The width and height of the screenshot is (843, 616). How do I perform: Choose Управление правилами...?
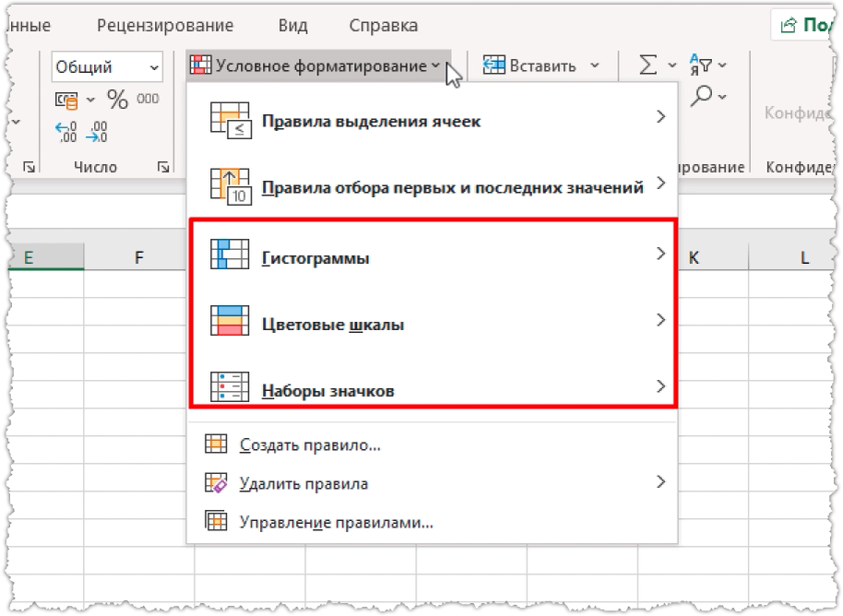[x=433, y=521]
